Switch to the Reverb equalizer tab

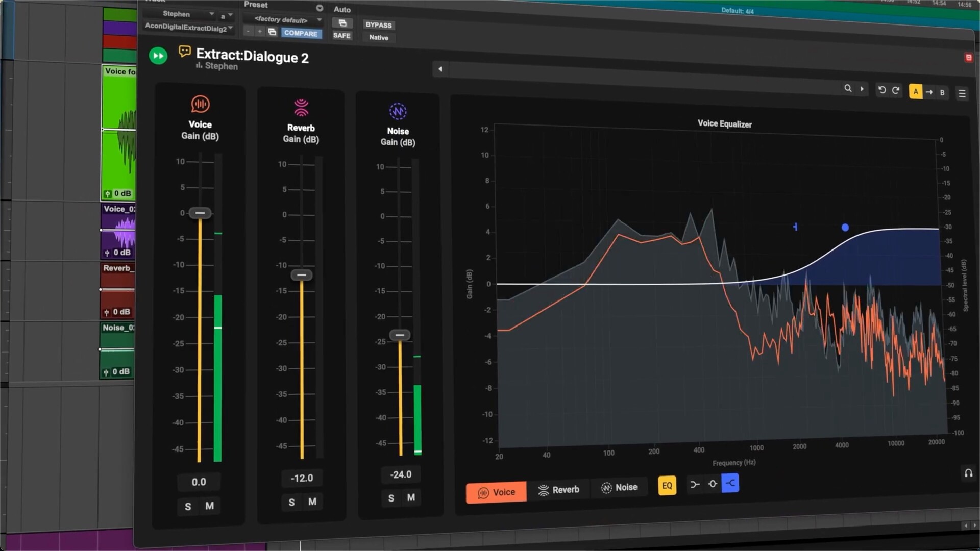[558, 490]
